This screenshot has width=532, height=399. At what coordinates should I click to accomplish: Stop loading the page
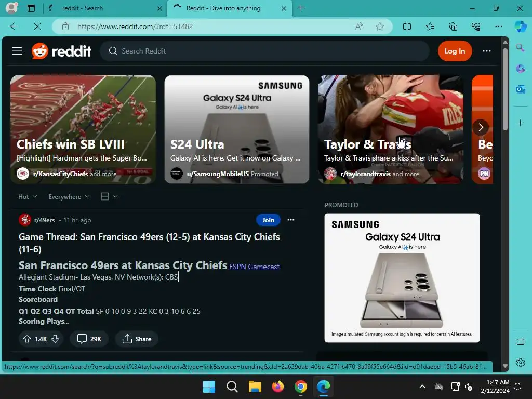pos(37,26)
